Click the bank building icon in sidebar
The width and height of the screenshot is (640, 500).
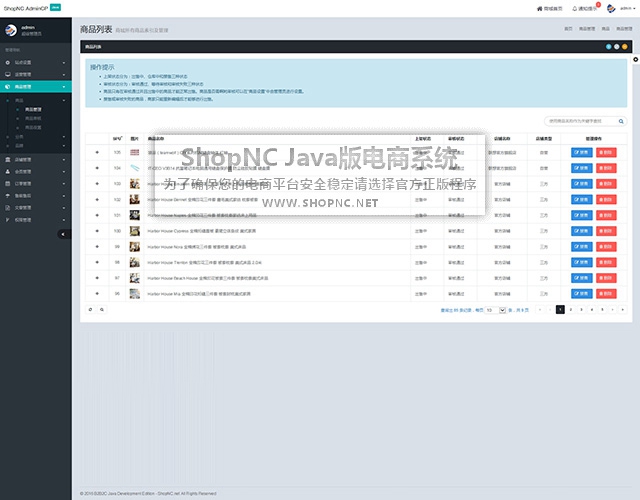[x=7, y=160]
